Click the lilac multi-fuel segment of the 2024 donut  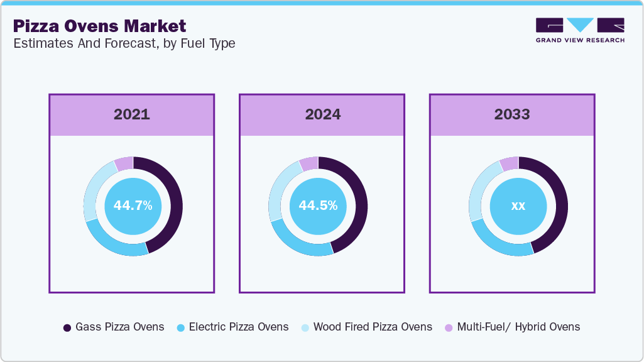(x=309, y=164)
